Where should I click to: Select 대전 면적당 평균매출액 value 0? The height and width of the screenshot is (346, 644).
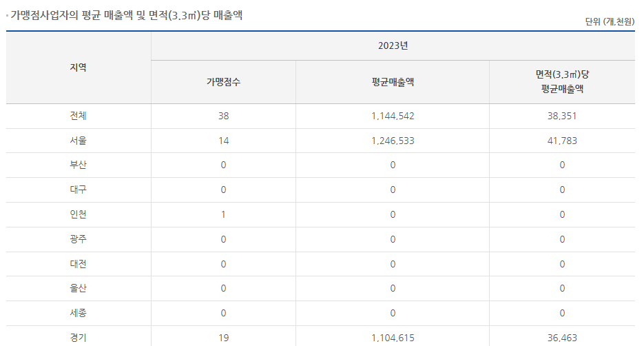pyautogui.click(x=562, y=264)
